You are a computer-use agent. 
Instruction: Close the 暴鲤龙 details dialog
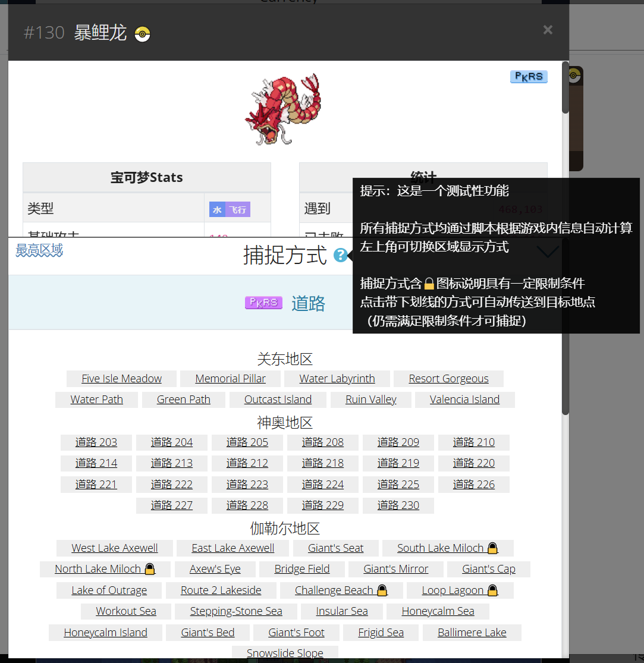tap(548, 30)
